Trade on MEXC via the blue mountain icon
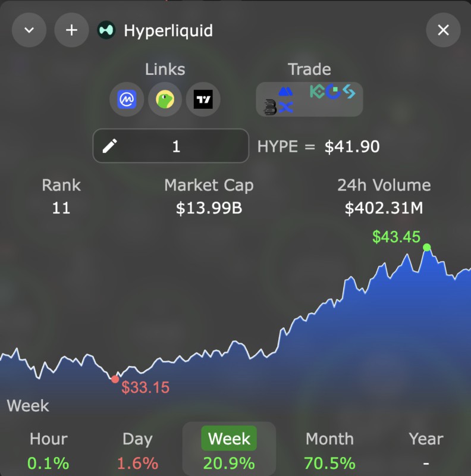The height and width of the screenshot is (476, 471). [285, 92]
